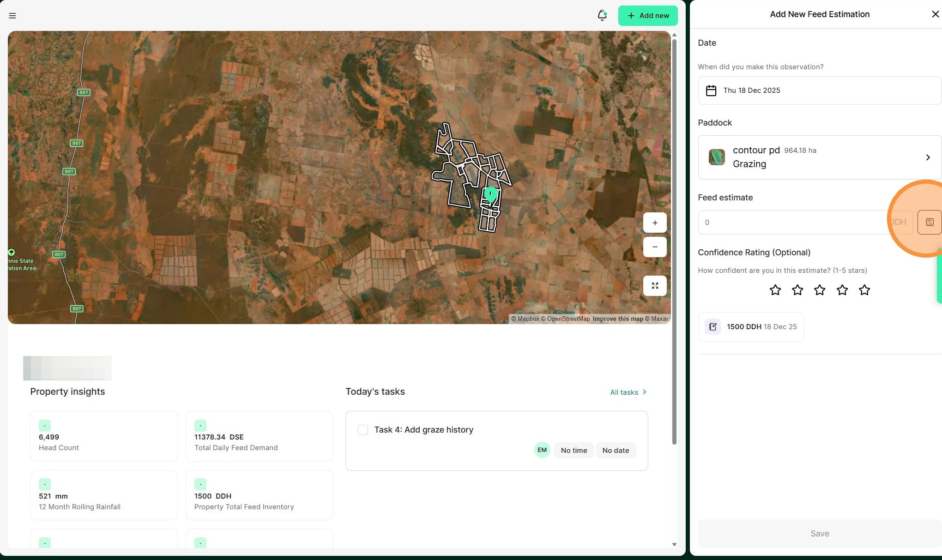Click the No date tag
This screenshot has width=942, height=560.
(x=616, y=450)
